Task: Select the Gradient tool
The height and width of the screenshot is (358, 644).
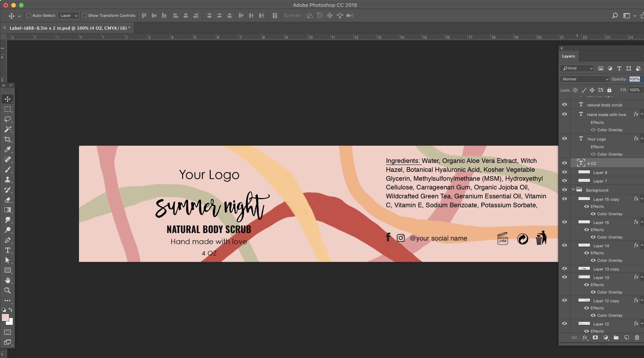Action: [x=8, y=210]
